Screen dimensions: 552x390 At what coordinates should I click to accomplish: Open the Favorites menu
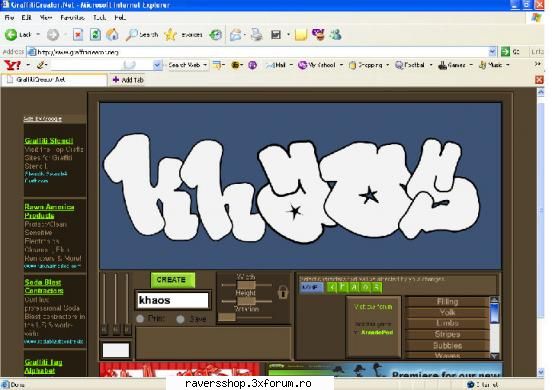click(x=72, y=17)
